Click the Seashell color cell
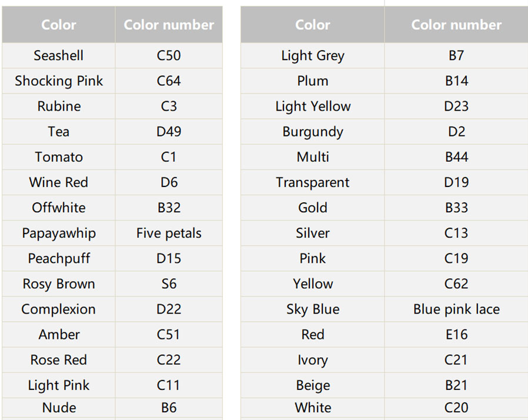Viewport: 528px width, 420px height. point(59,56)
